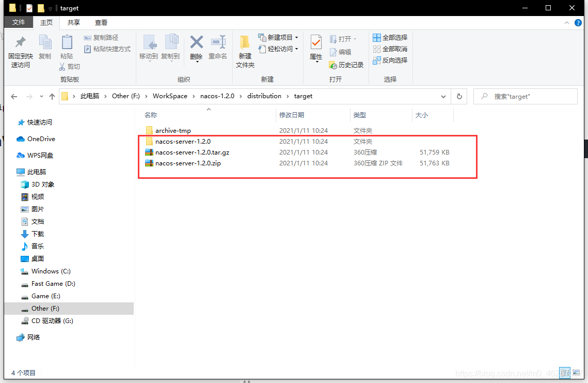Viewport: 588px width, 383px height.
Task: Switch to details view in status bar
Action: pos(565,373)
